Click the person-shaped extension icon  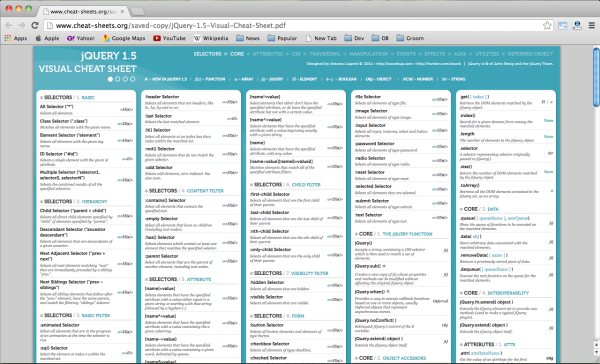point(577,26)
